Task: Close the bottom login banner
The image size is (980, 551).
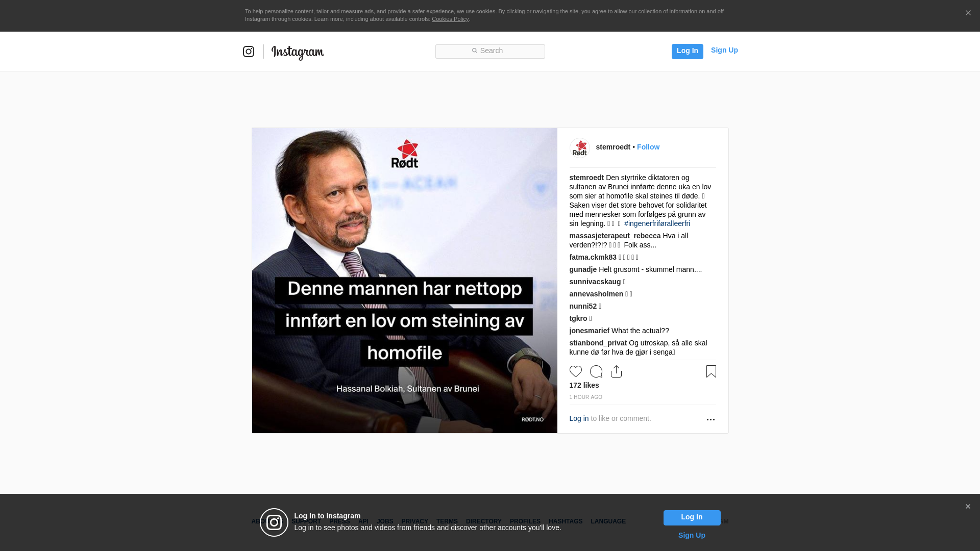Action: [x=968, y=507]
